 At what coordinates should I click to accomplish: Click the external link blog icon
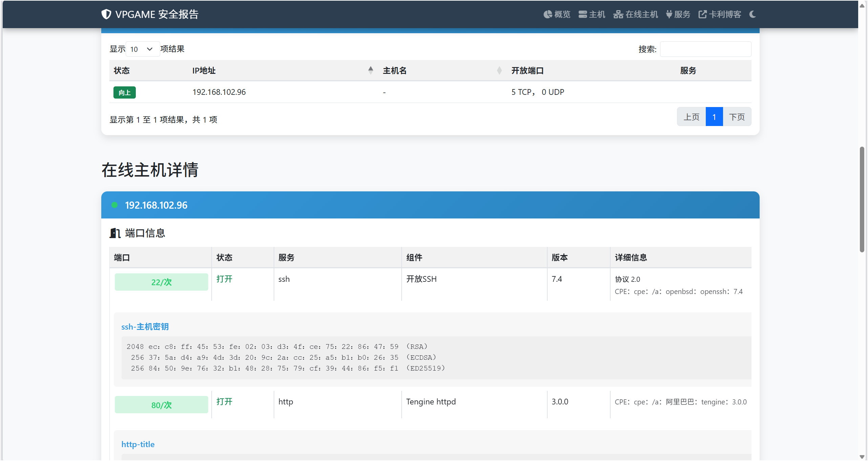(x=702, y=14)
